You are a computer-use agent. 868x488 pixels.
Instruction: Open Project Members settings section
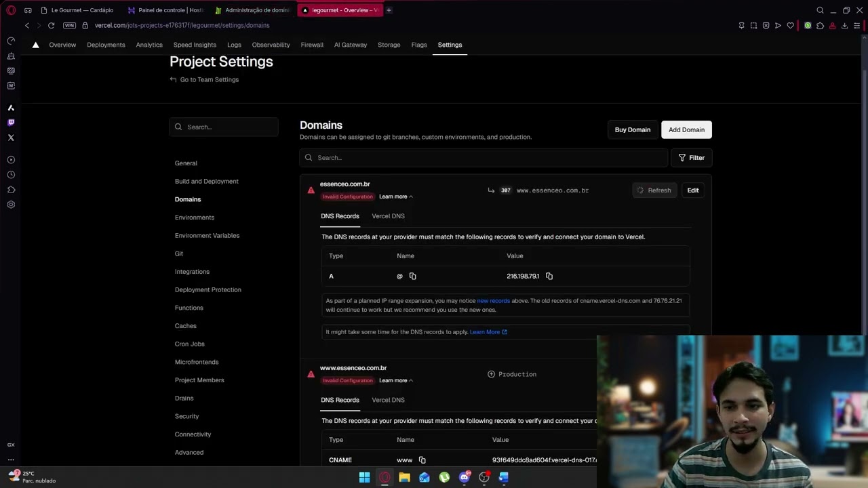pyautogui.click(x=199, y=380)
